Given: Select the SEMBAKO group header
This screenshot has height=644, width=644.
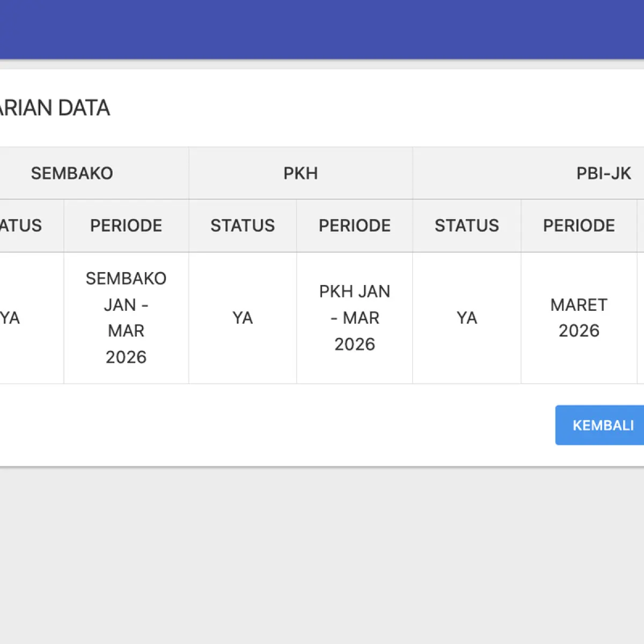Looking at the screenshot, I should pos(72,173).
